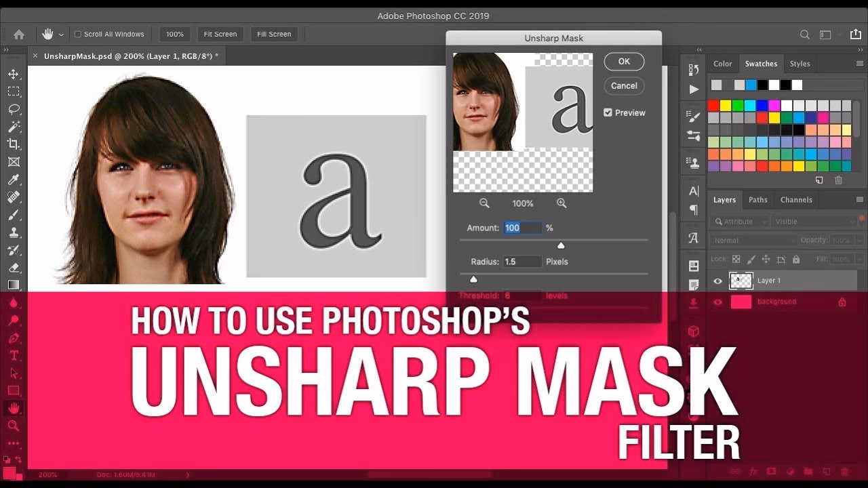Open the Paragraph panel icon
Viewport: 868px width, 488px height.
[692, 210]
